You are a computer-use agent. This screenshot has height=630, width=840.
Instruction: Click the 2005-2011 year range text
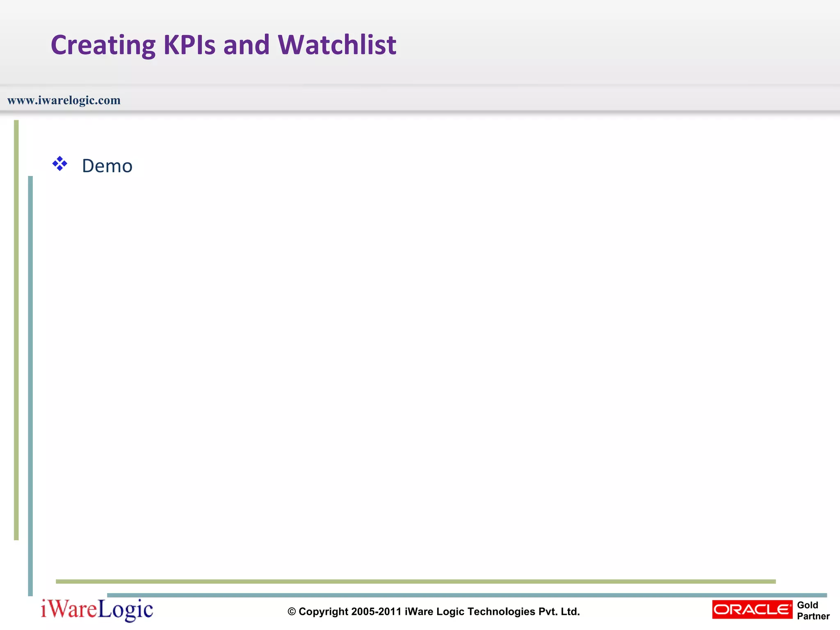click(376, 612)
